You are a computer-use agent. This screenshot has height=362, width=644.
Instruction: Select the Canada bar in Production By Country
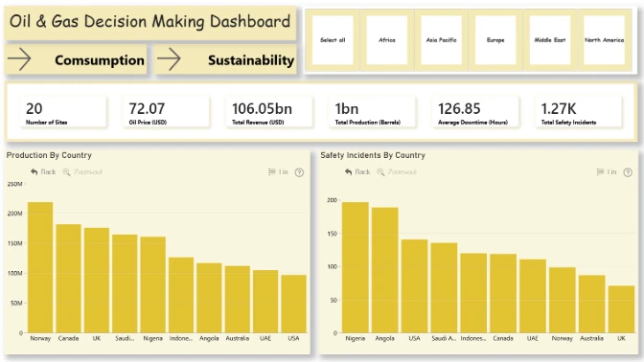[68, 279]
